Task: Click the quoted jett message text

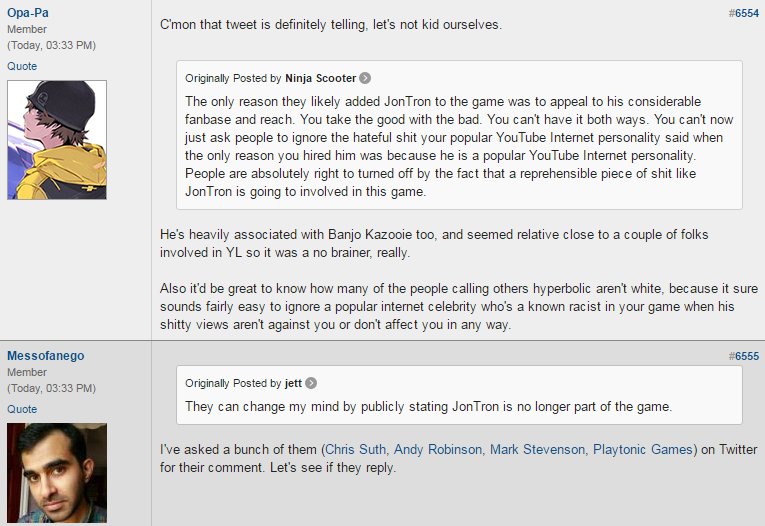Action: (x=428, y=406)
